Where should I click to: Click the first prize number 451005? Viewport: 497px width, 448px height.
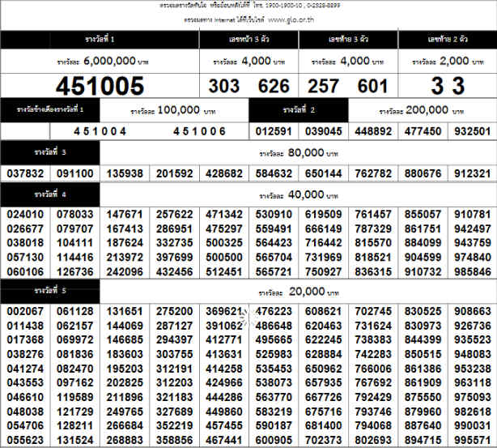click(x=100, y=86)
